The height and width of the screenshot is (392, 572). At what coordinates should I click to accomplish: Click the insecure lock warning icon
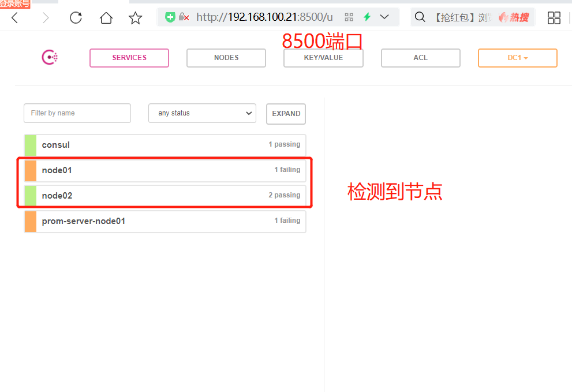(x=184, y=17)
